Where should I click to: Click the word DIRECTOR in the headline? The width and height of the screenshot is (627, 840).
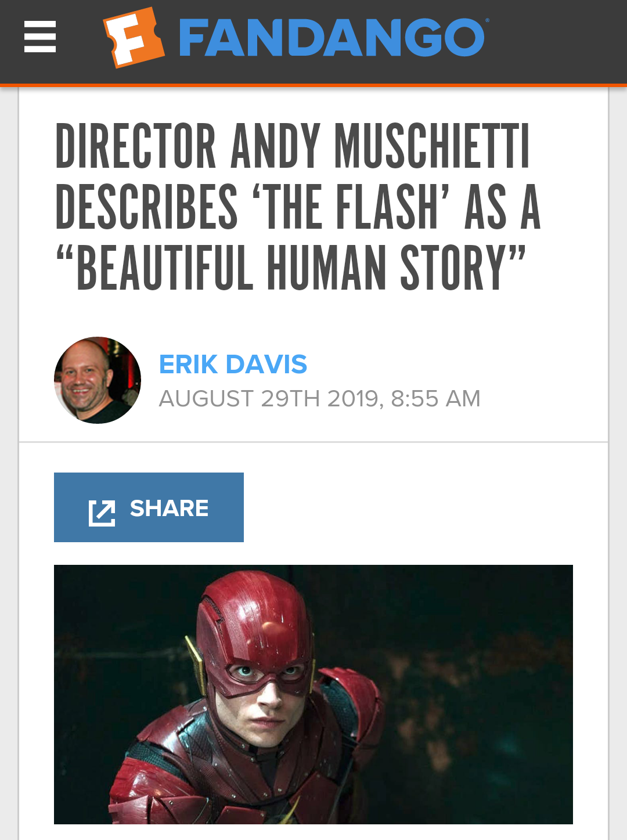(136, 146)
